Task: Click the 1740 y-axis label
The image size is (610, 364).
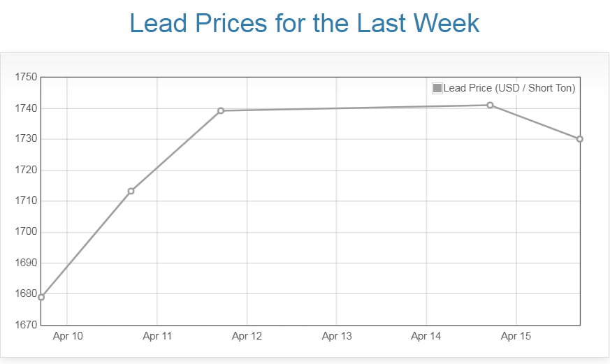Action: 26,108
